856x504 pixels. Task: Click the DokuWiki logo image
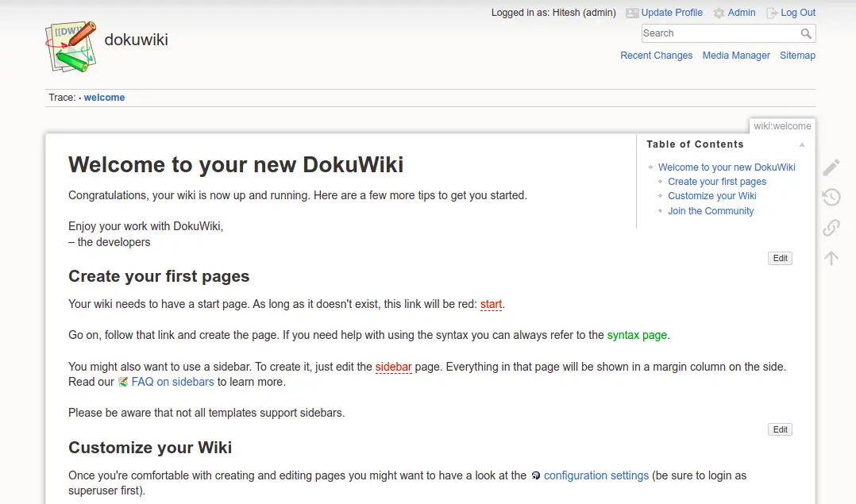71,47
